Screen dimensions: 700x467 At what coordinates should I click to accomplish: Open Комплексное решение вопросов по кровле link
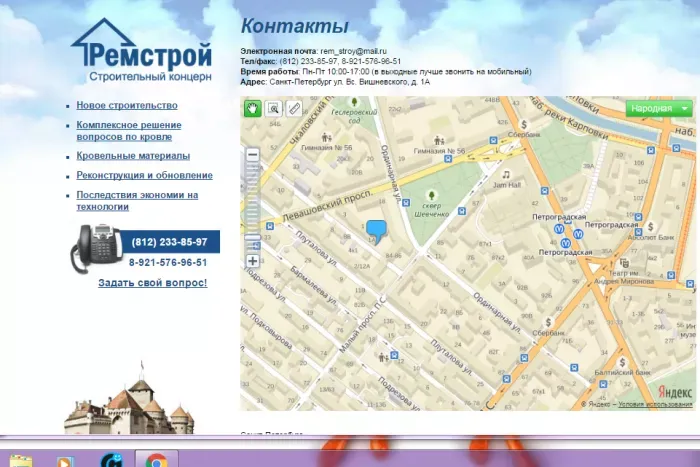[x=129, y=131]
